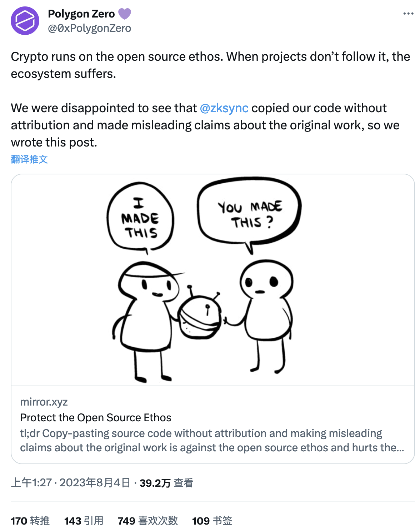Click the tl;dr description in link card
Screen dimensions: 420x531
click(x=212, y=440)
